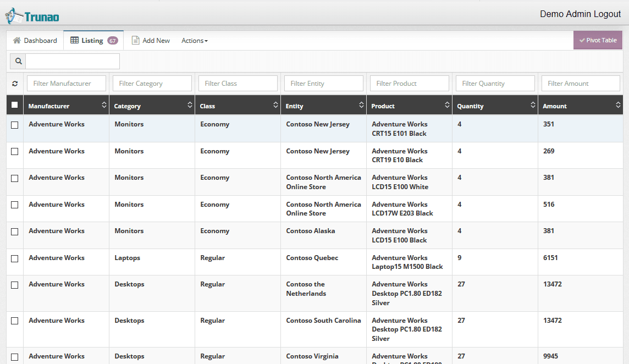Open the Listing tab
629x364 pixels.
click(93, 41)
